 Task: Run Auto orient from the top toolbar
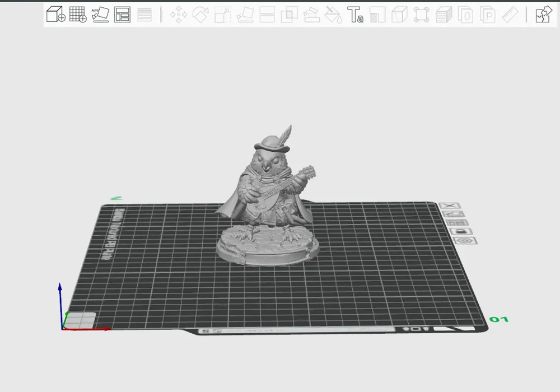100,15
